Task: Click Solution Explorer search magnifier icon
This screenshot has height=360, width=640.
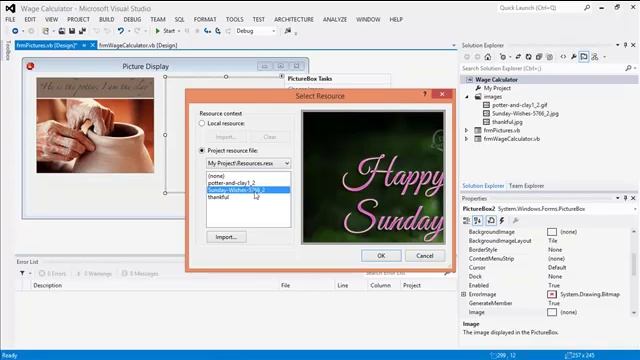Action: (628, 68)
